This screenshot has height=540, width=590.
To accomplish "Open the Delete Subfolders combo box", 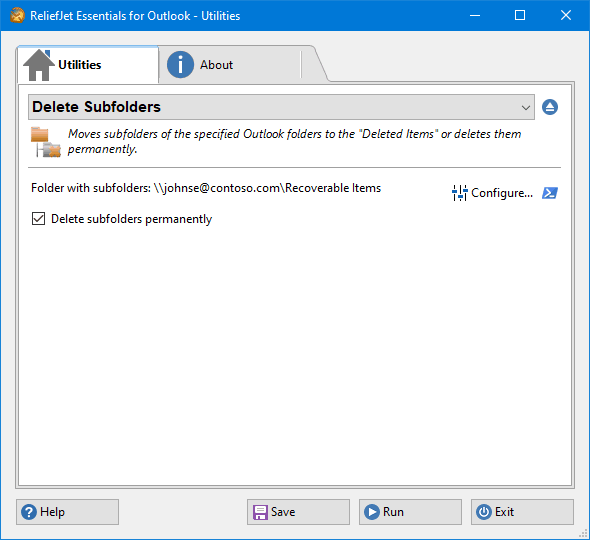I will [281, 107].
